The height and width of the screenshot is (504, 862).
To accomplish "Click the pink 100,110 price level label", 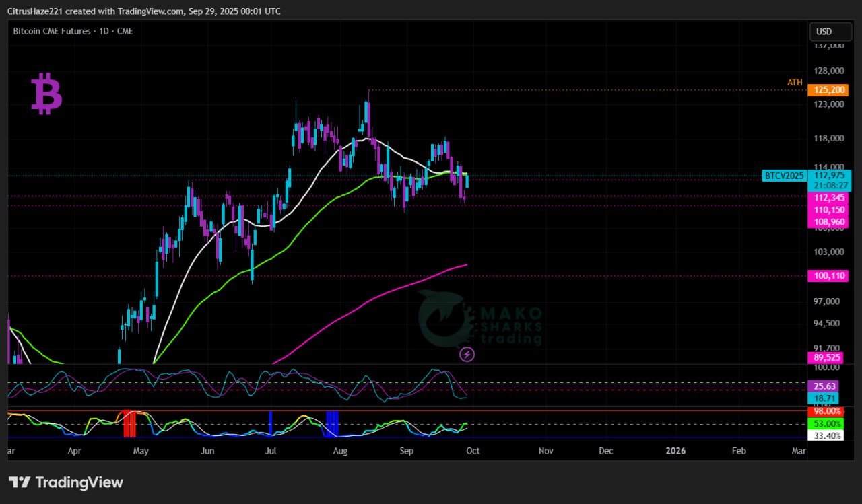I will [x=829, y=276].
